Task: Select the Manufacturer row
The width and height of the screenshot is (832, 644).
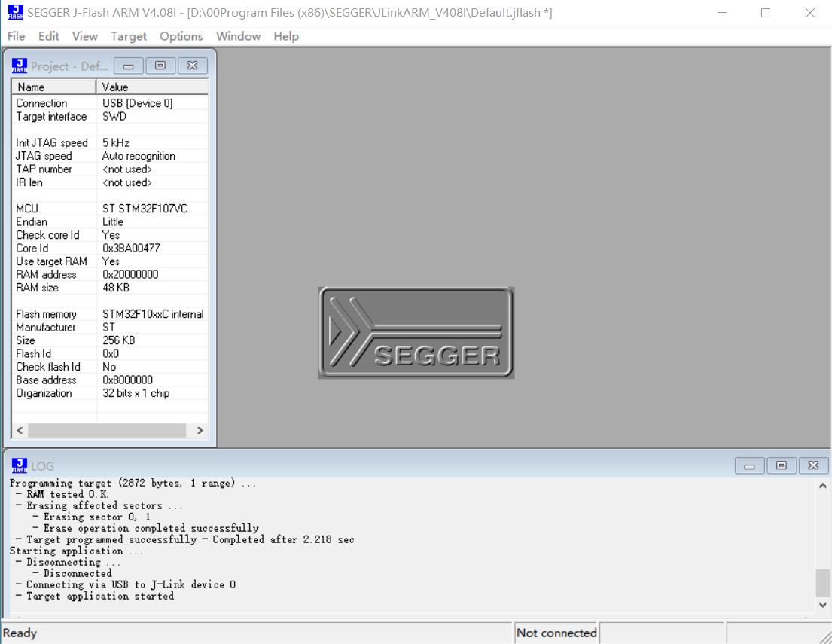Action: pyautogui.click(x=110, y=327)
